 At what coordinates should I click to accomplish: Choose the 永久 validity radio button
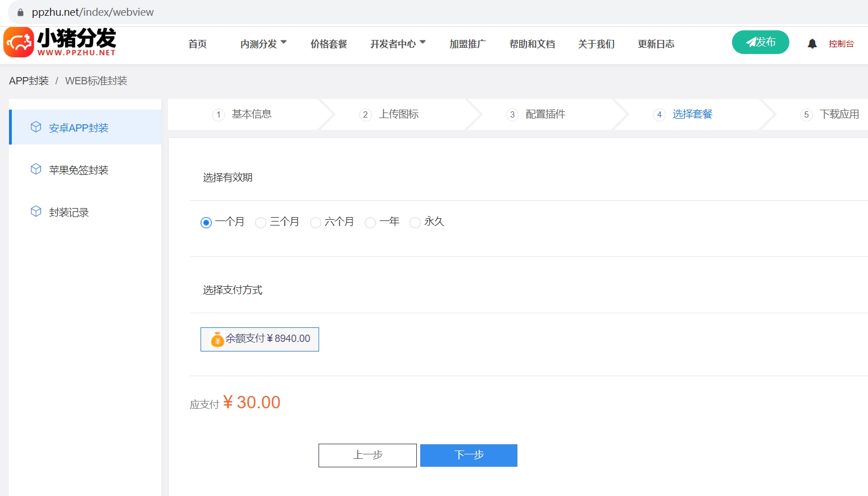pyautogui.click(x=415, y=223)
